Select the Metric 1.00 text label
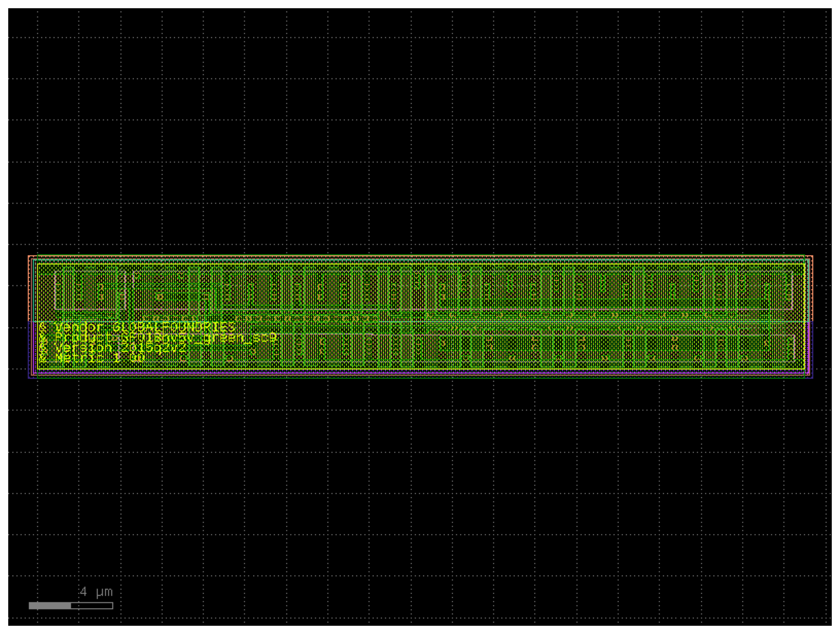Viewport: 840px width, 634px height. coord(92,358)
